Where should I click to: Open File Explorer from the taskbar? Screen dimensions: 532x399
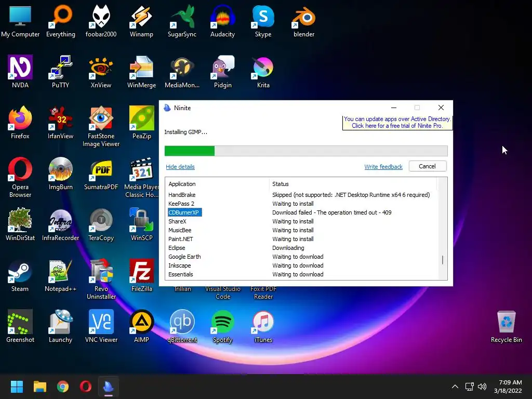point(39,387)
